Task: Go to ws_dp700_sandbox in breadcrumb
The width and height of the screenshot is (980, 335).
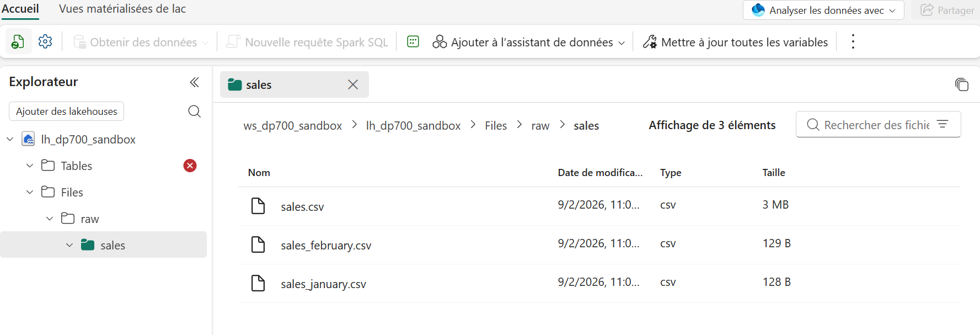Action: pyautogui.click(x=293, y=126)
